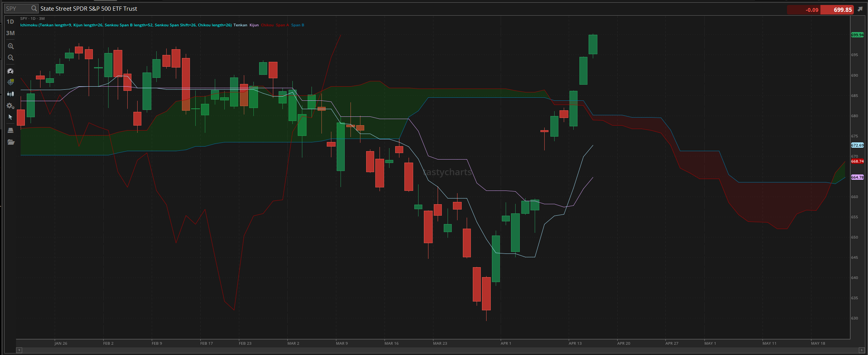This screenshot has height=355, width=868.
Task: Zoom in on the chart
Action: (x=11, y=46)
